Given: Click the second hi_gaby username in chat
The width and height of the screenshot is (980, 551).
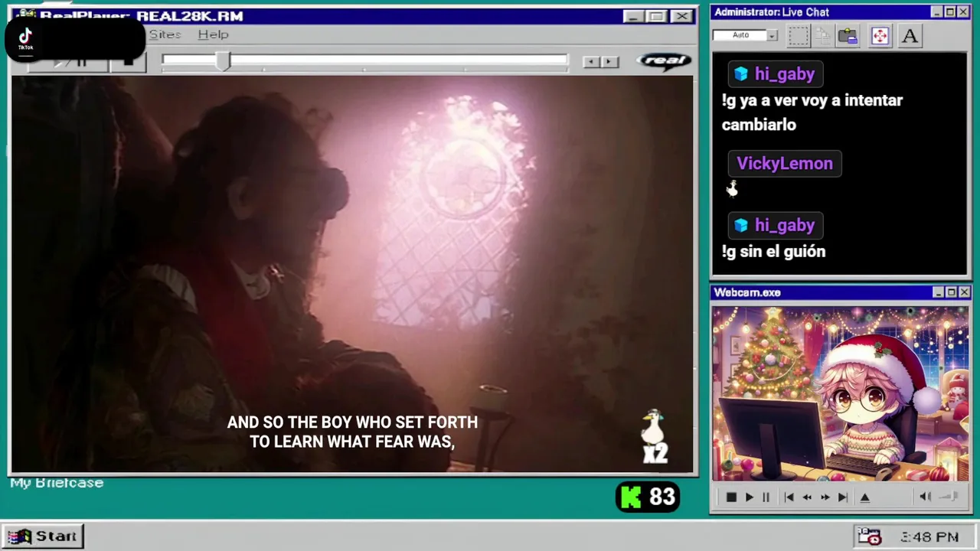Looking at the screenshot, I should (785, 226).
